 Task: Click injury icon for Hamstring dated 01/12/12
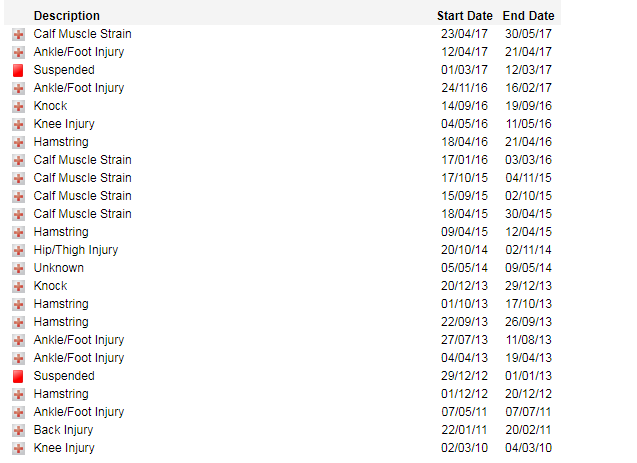pyautogui.click(x=18, y=395)
